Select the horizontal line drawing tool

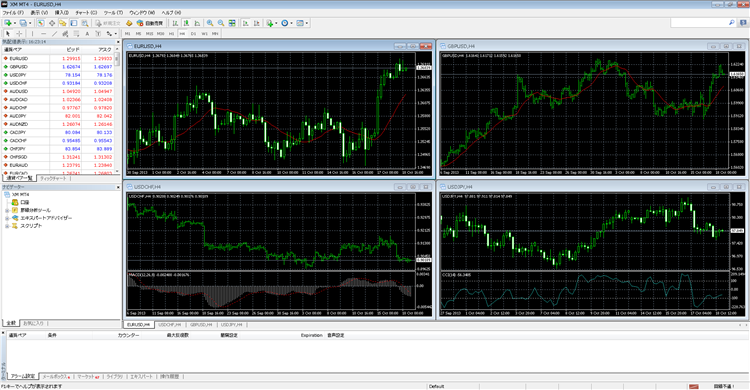coord(43,33)
